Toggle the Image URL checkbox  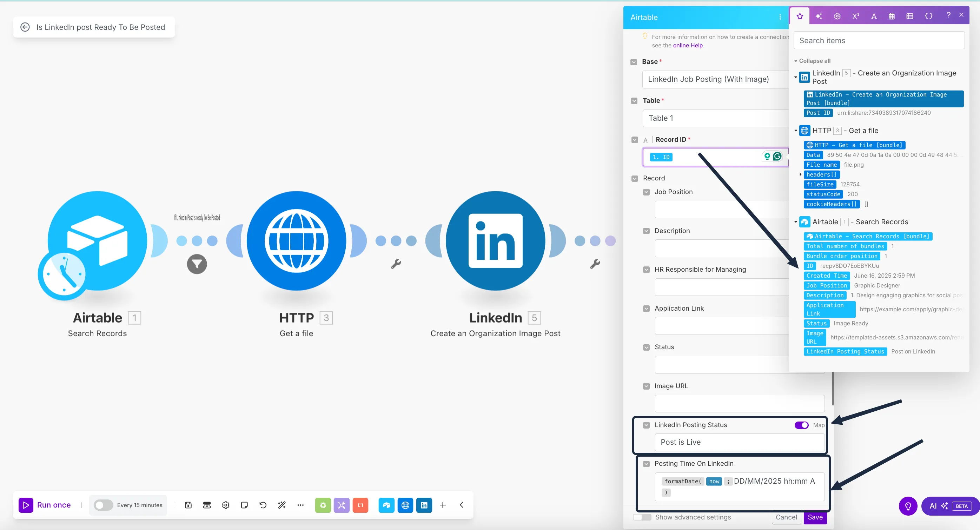coord(646,386)
